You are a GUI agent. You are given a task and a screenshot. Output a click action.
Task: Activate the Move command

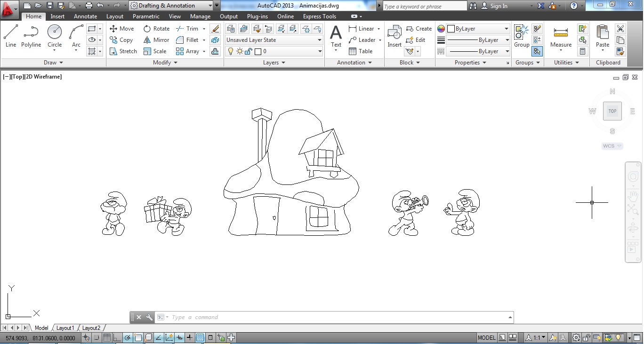(x=122, y=29)
